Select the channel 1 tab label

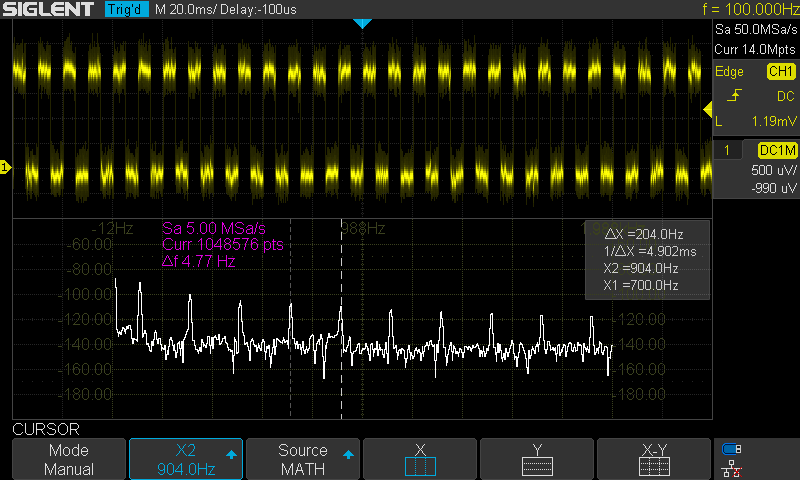(731, 150)
